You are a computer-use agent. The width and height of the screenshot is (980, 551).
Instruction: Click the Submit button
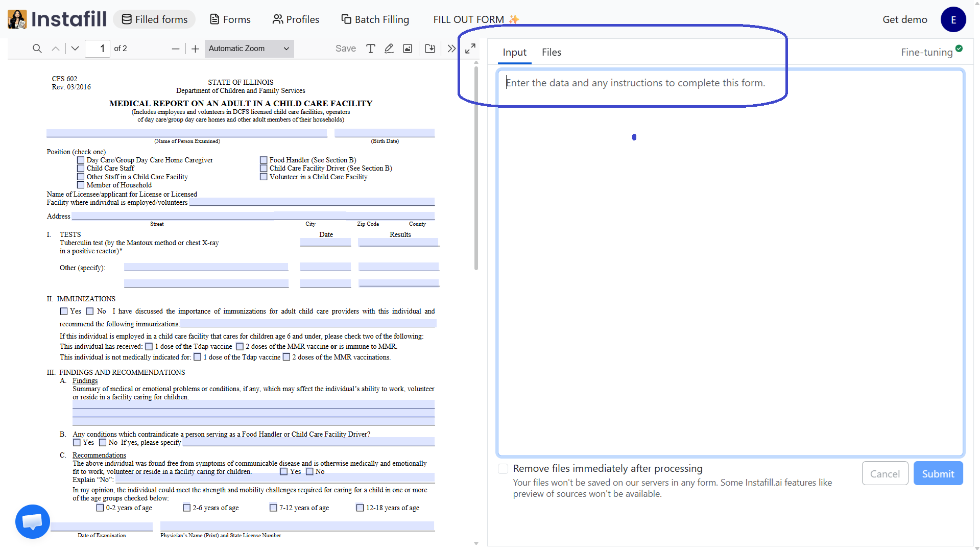coord(938,473)
